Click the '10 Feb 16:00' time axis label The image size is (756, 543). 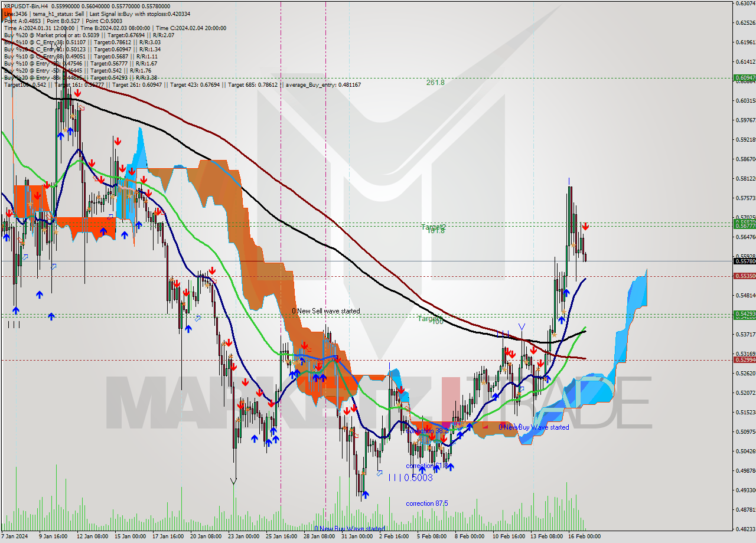coord(509,537)
